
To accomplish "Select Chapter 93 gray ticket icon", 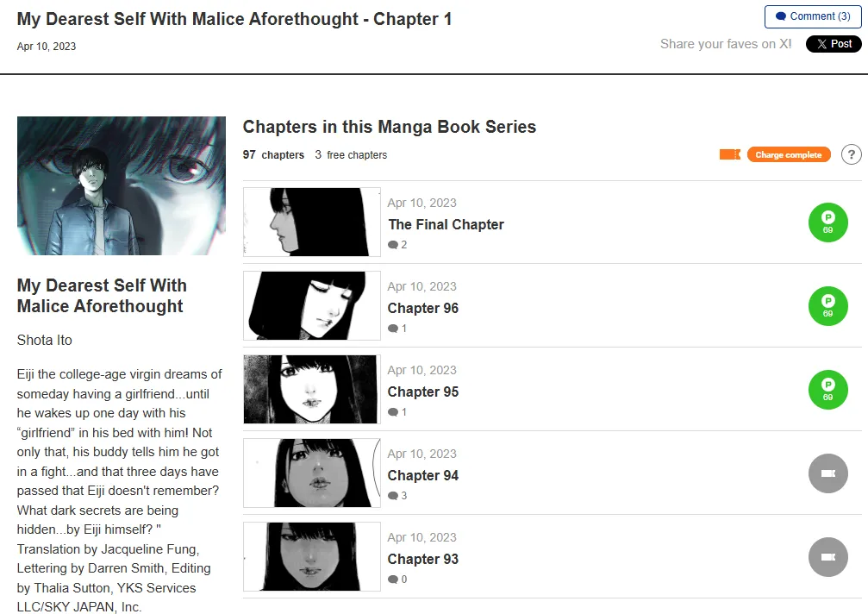I will click(827, 557).
